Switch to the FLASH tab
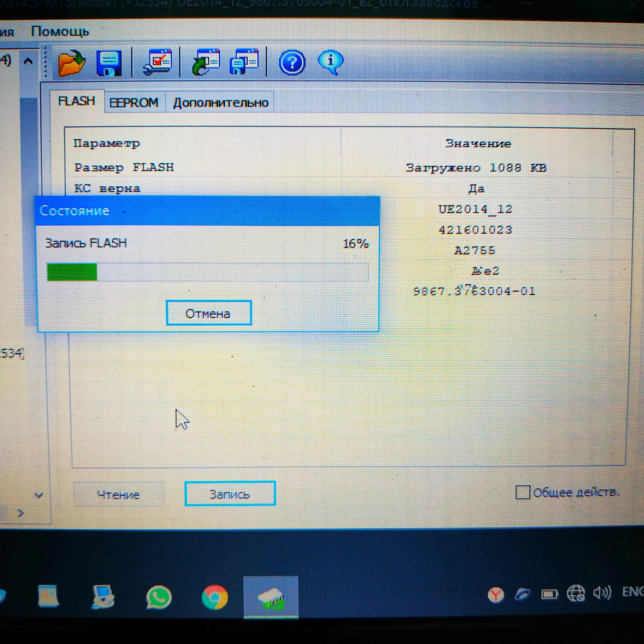This screenshot has height=644, width=644. click(77, 101)
